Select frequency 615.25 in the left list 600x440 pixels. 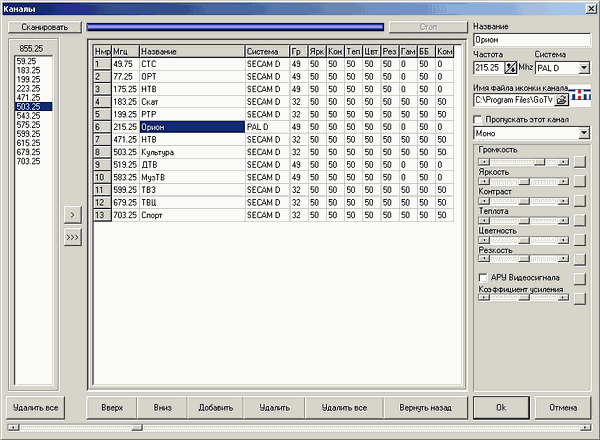(33, 143)
